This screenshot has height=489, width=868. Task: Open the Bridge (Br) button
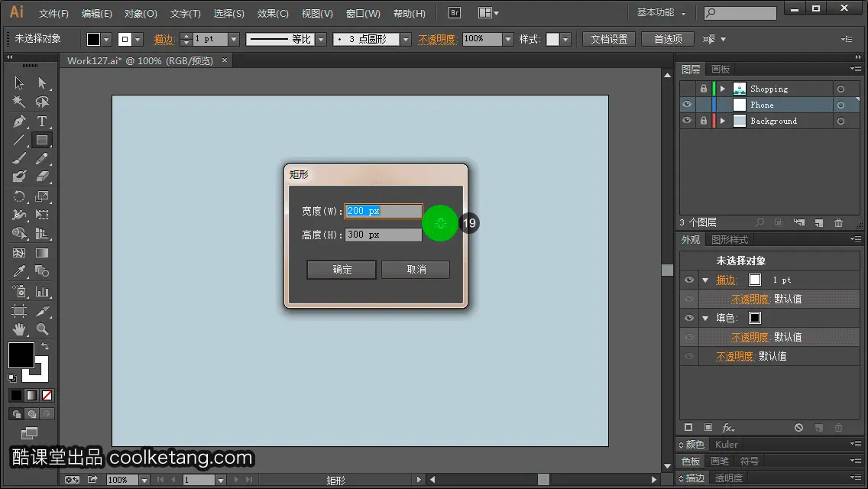click(455, 13)
